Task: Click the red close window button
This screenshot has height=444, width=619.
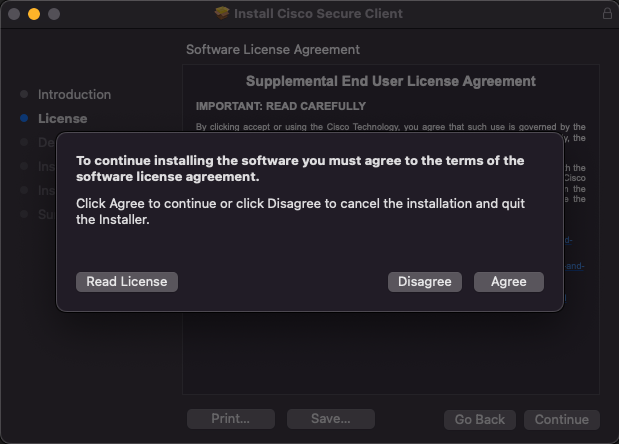Action: (13, 14)
